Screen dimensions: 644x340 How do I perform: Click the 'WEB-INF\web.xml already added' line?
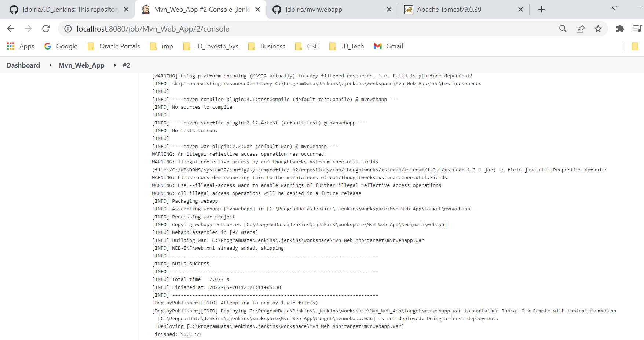pos(218,248)
